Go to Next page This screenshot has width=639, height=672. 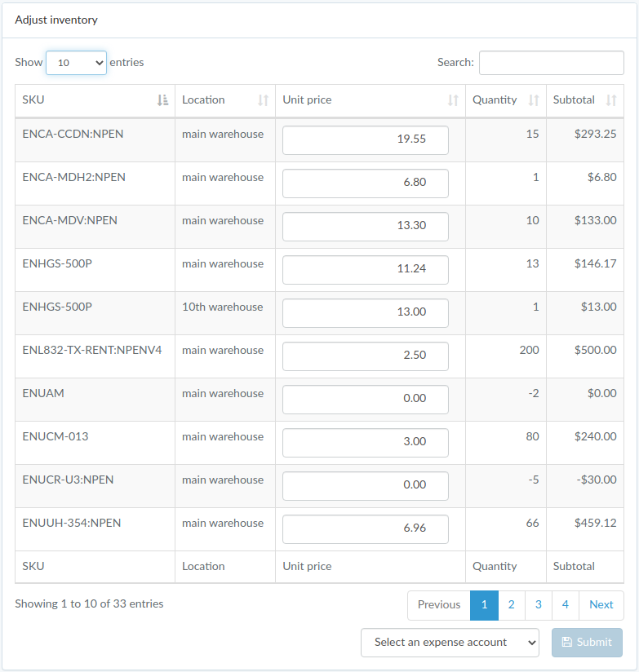(601, 604)
